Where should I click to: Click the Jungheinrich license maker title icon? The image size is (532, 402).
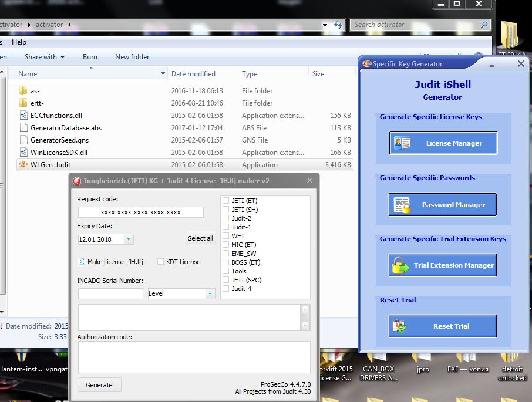(77, 181)
